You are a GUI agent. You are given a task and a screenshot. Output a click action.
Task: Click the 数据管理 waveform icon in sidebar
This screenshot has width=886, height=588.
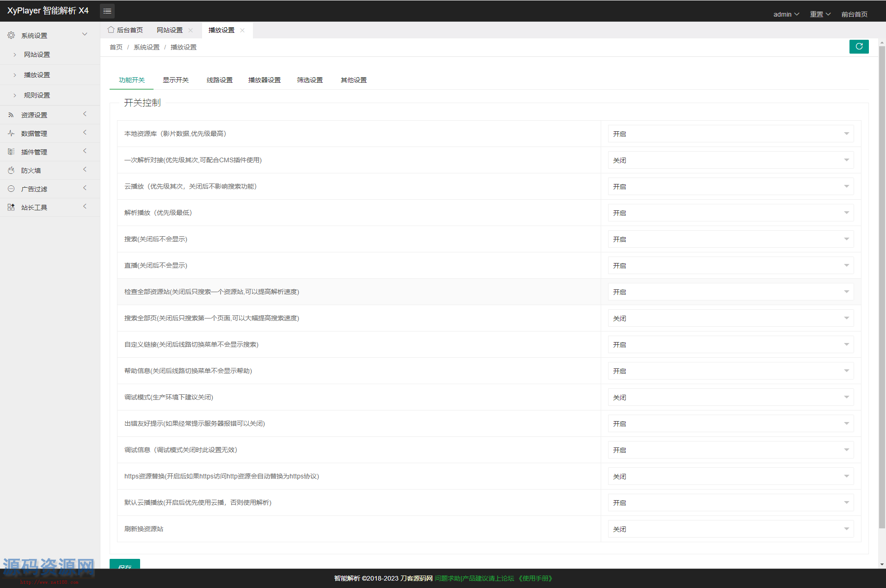[11, 133]
